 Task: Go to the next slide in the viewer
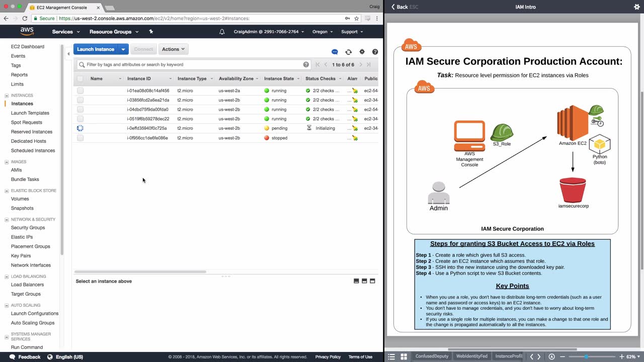(539, 356)
